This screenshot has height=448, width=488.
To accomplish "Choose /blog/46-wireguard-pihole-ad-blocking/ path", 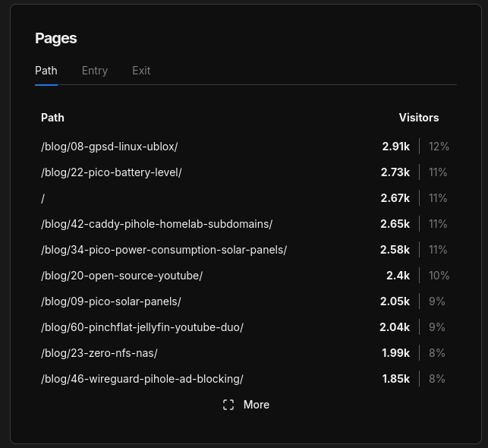I will [142, 379].
